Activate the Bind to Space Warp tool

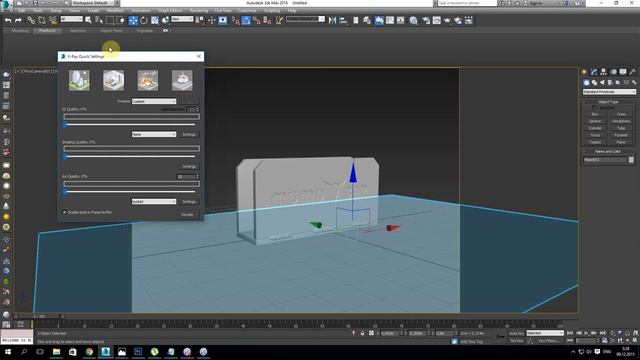[53, 20]
